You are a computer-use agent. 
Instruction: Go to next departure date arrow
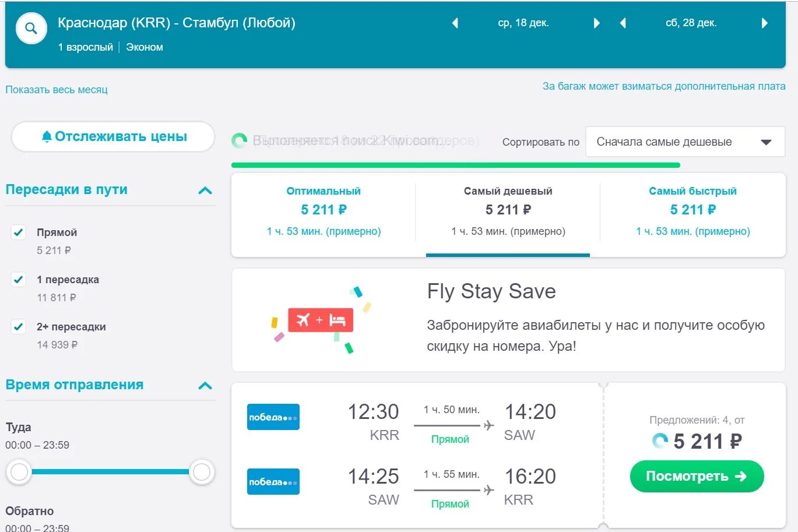(596, 23)
